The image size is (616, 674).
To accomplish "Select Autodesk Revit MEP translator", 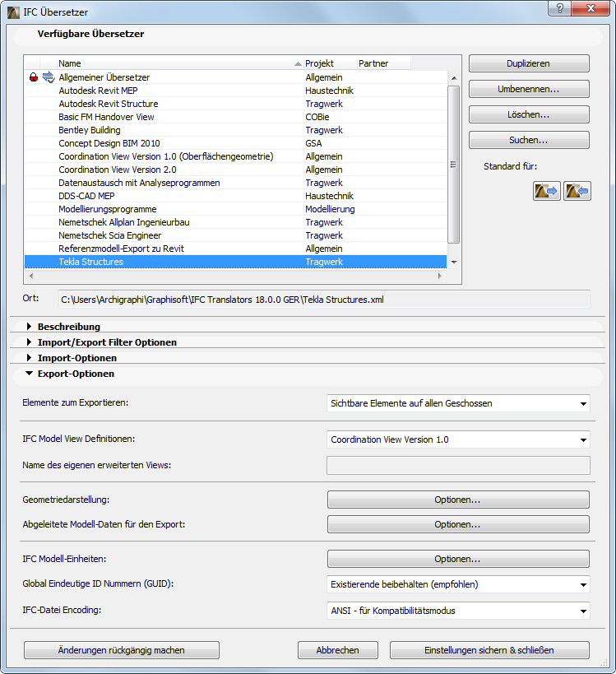I will pyautogui.click(x=235, y=91).
